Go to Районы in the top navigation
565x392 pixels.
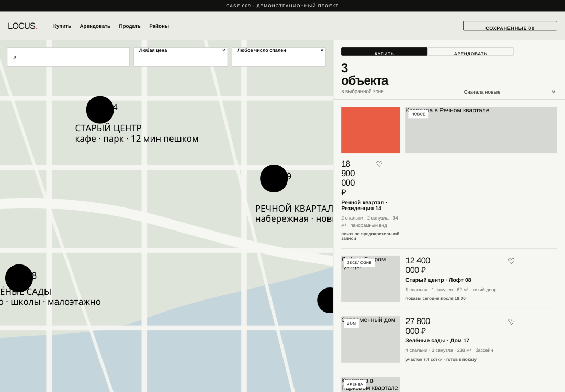click(x=159, y=26)
